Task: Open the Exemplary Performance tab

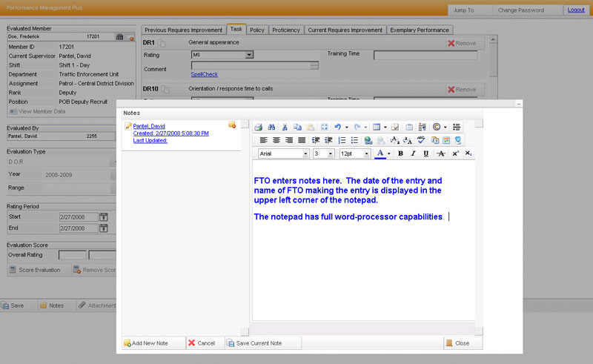Action: [x=420, y=30]
